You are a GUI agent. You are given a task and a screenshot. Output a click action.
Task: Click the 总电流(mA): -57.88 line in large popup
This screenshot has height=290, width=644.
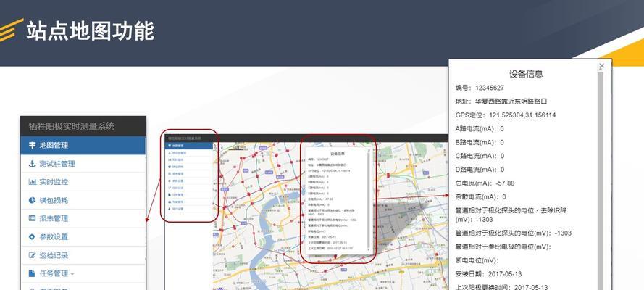tap(485, 183)
